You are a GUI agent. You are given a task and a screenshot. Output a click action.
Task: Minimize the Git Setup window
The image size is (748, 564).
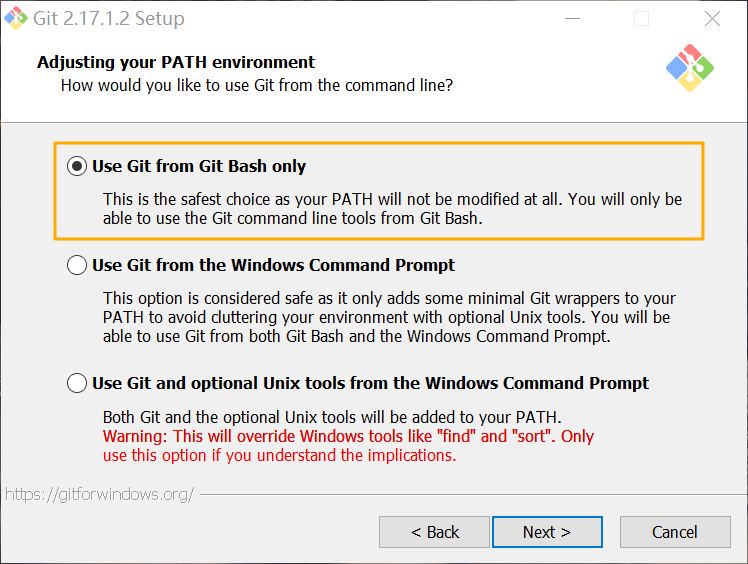(572, 19)
